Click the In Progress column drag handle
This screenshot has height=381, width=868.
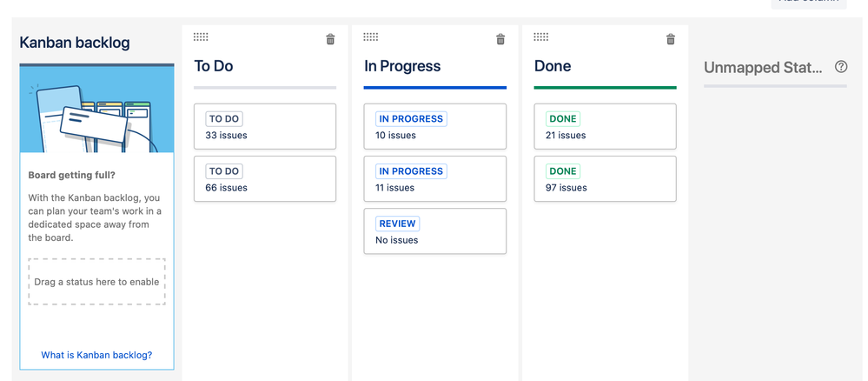click(x=371, y=37)
